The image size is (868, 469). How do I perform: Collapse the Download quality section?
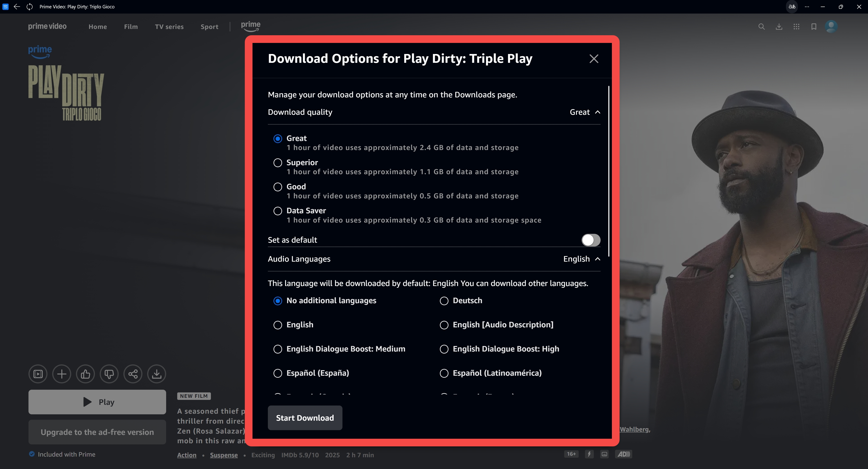coord(598,112)
